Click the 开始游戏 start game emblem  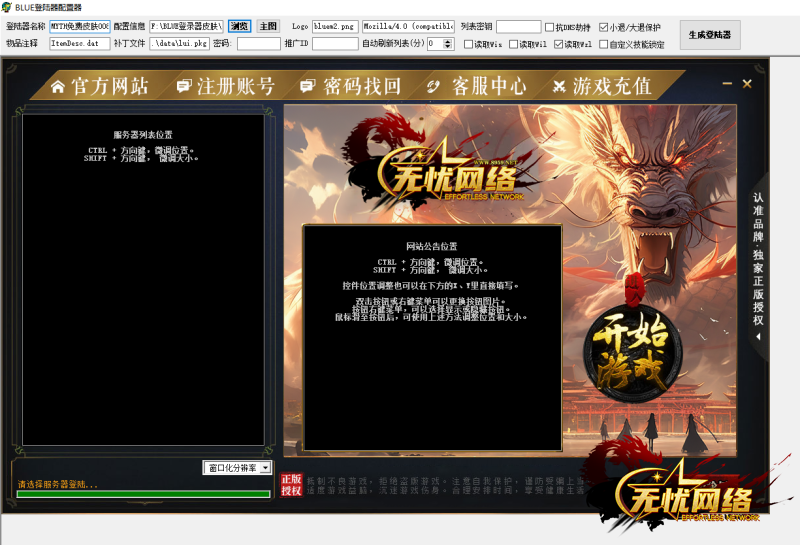pyautogui.click(x=632, y=352)
